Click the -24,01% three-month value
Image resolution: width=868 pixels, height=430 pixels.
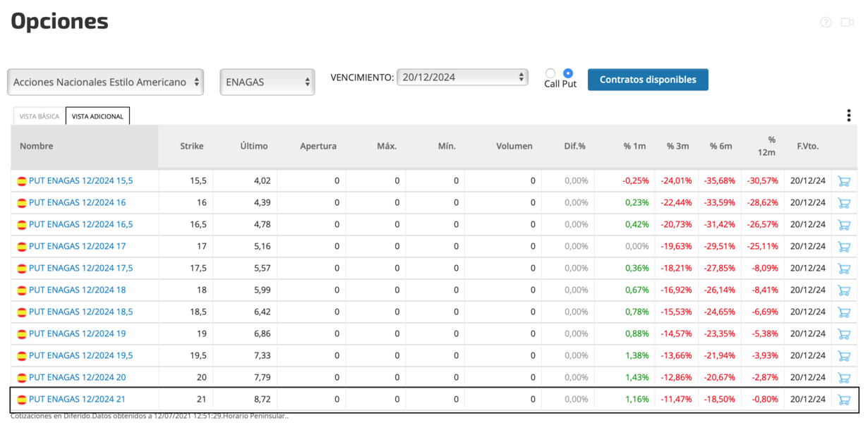coord(676,180)
